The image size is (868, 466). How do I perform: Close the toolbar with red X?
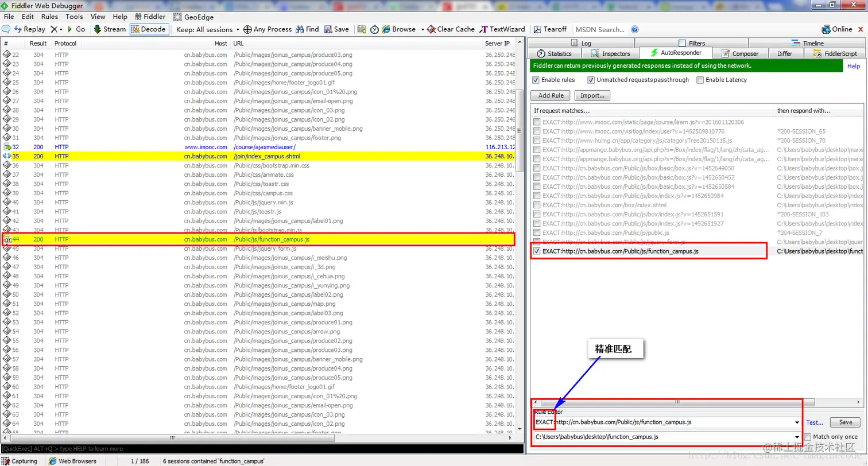click(x=860, y=29)
